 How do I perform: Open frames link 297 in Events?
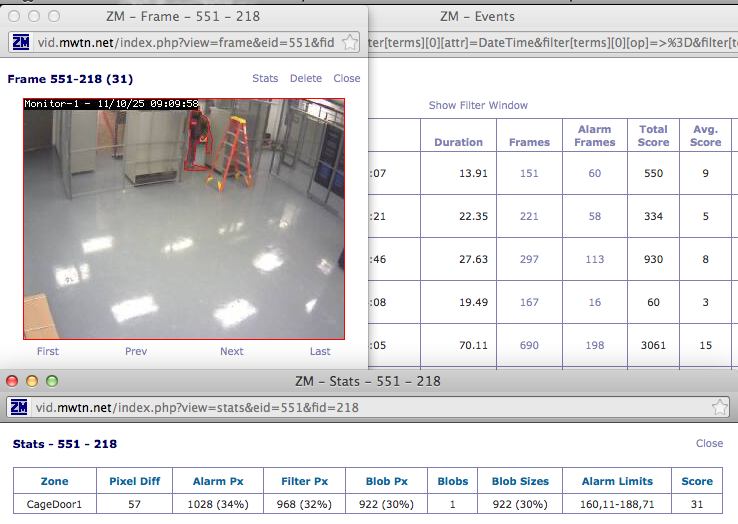coord(529,259)
